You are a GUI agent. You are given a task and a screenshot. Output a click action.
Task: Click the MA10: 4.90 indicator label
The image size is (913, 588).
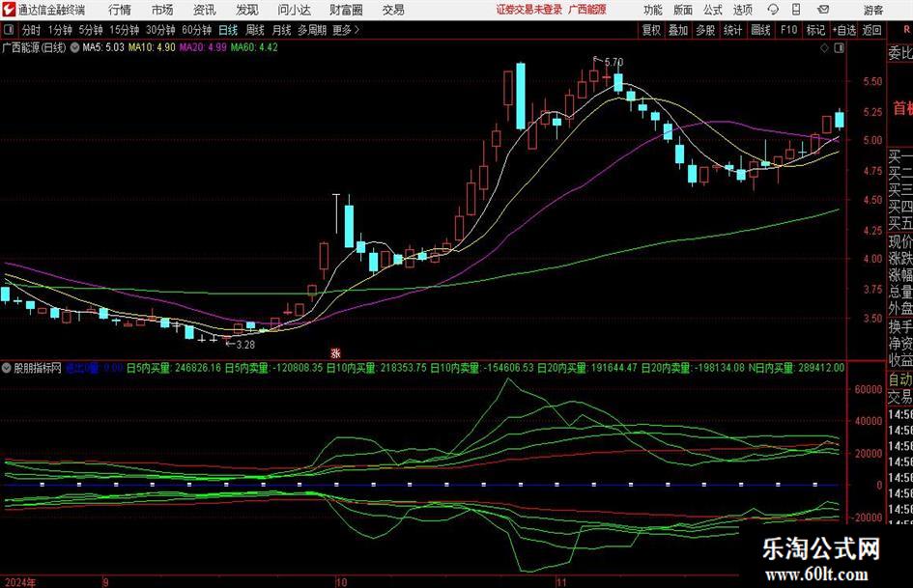coord(152,47)
